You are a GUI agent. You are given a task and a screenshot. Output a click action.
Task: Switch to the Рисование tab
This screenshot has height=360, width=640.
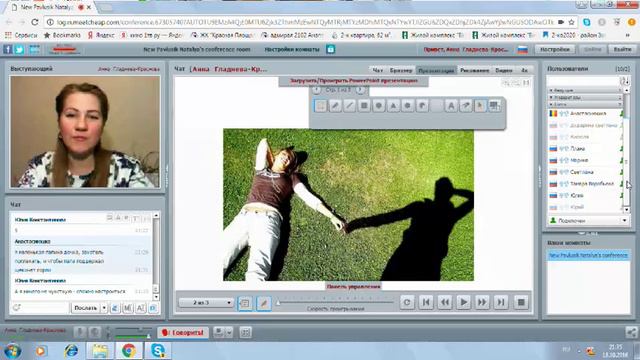(x=474, y=70)
